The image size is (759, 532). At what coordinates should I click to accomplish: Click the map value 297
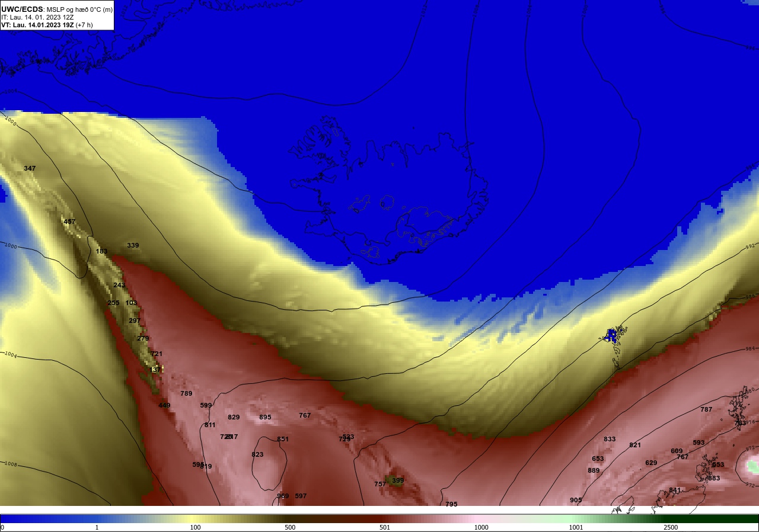(x=135, y=321)
